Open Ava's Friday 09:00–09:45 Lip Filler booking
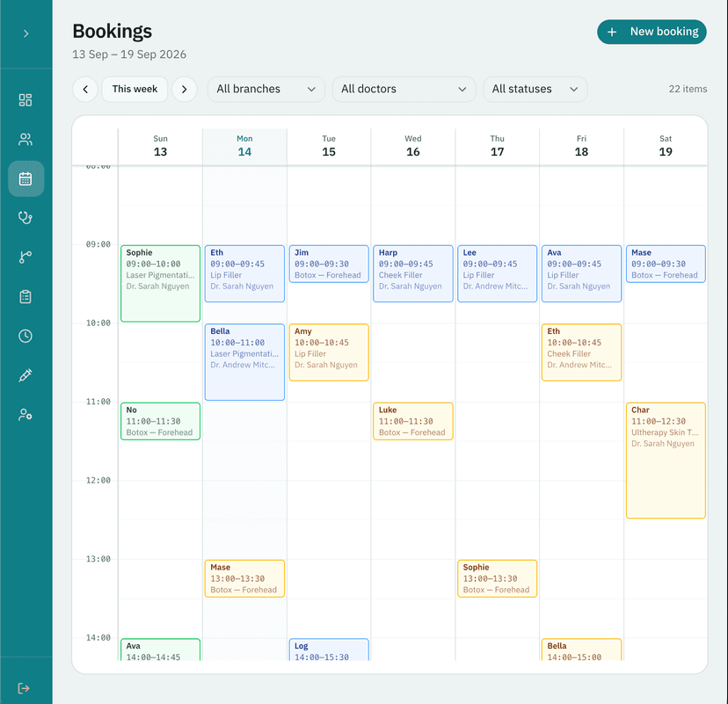The image size is (728, 704). (581, 274)
